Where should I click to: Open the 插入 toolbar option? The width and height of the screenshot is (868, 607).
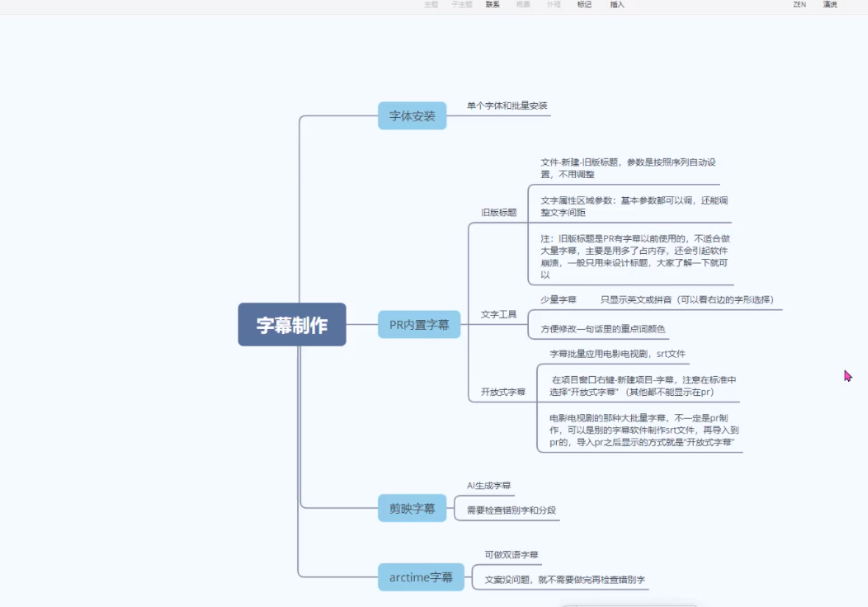pos(617,4)
